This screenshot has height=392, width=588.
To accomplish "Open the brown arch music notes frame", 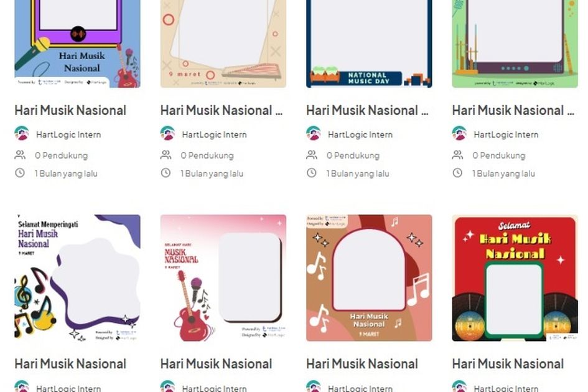I will click(x=369, y=278).
